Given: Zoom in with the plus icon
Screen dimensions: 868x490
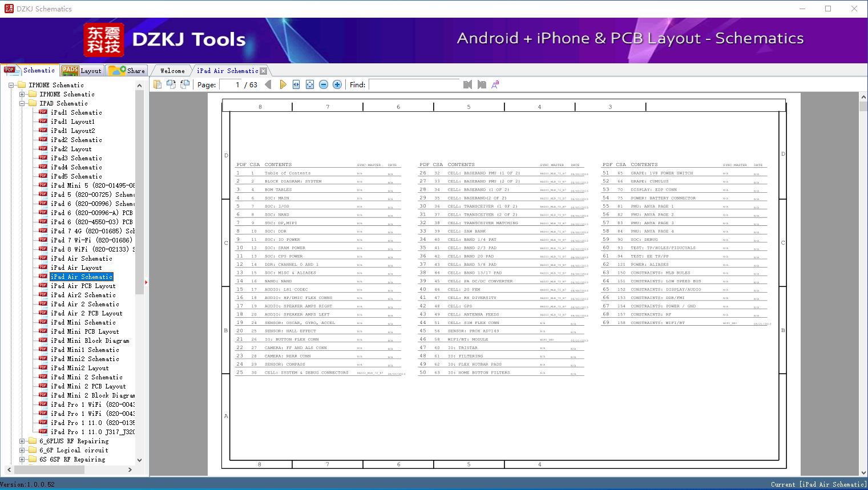Looking at the screenshot, I should (337, 84).
